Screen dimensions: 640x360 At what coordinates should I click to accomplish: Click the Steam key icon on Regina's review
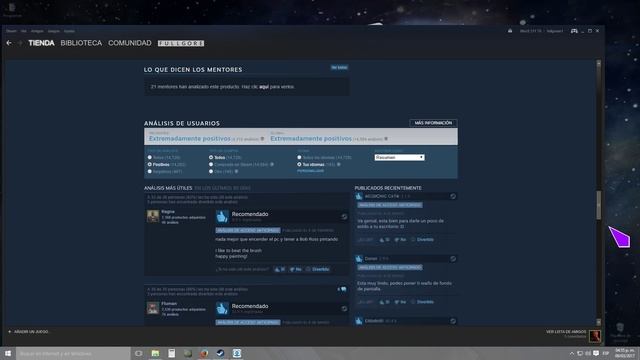click(x=344, y=217)
